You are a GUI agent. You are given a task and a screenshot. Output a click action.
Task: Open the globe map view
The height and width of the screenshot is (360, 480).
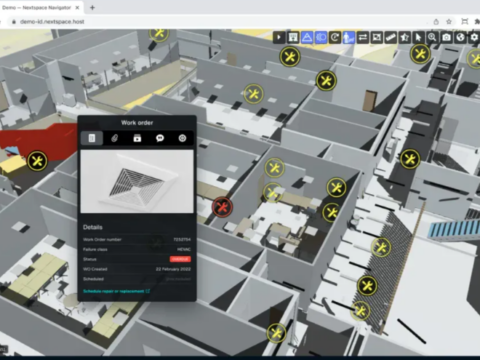point(460,37)
